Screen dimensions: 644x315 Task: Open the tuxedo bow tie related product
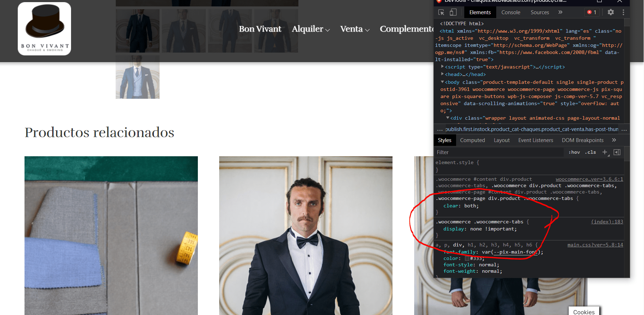(x=306, y=235)
